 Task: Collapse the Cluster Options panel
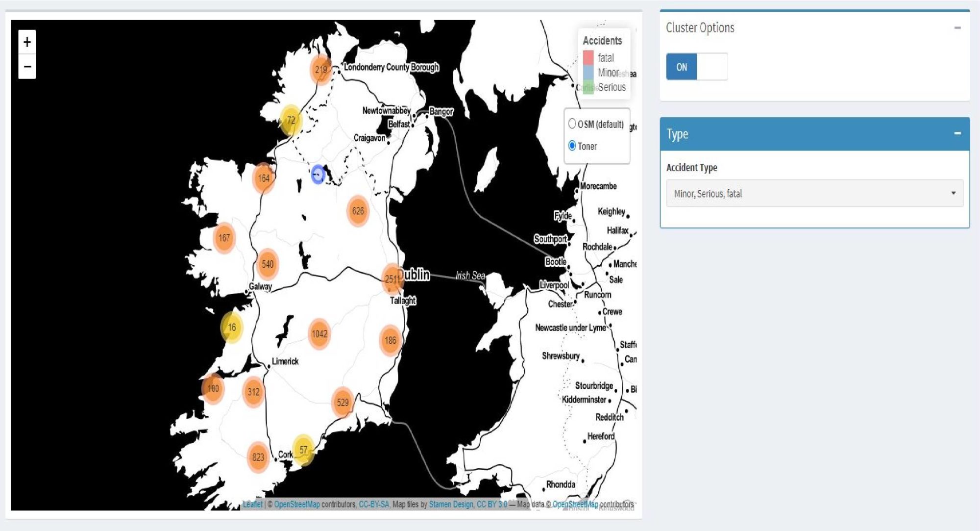pos(957,28)
